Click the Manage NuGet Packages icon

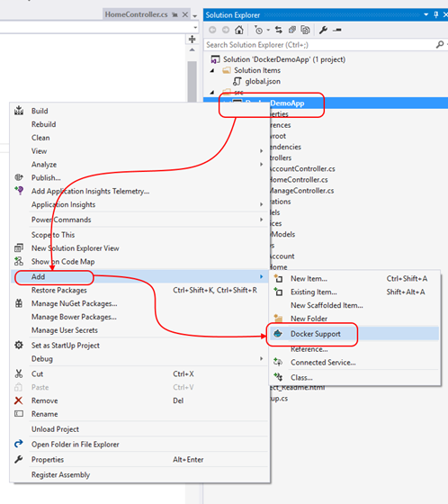click(x=19, y=303)
